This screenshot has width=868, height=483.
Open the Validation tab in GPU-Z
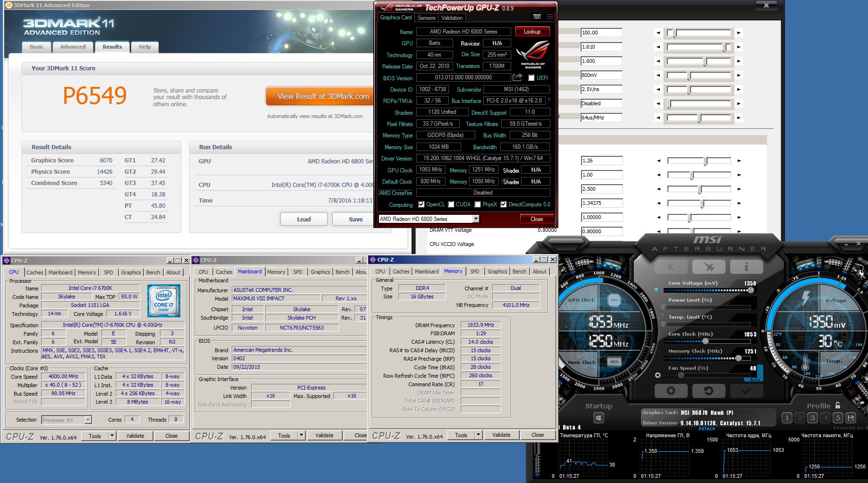[452, 18]
